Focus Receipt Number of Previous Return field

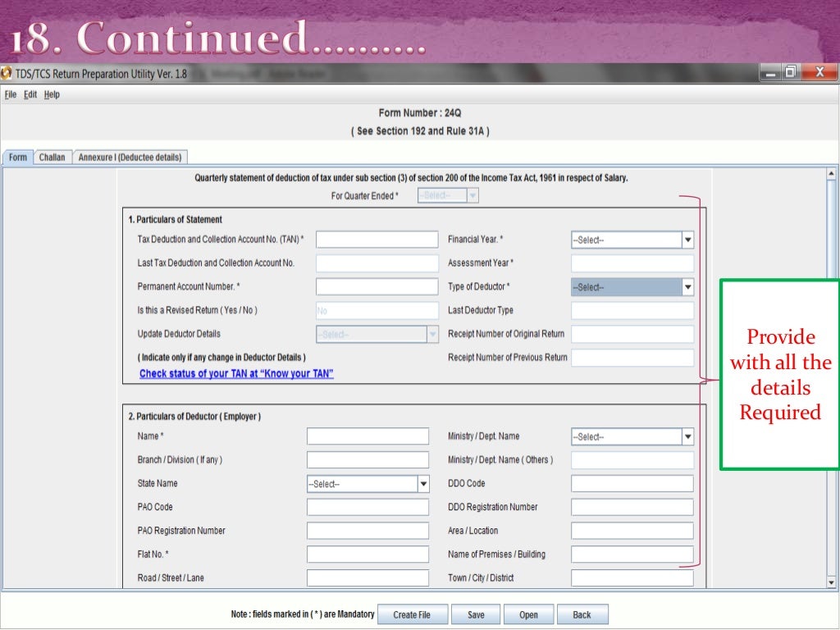632,358
